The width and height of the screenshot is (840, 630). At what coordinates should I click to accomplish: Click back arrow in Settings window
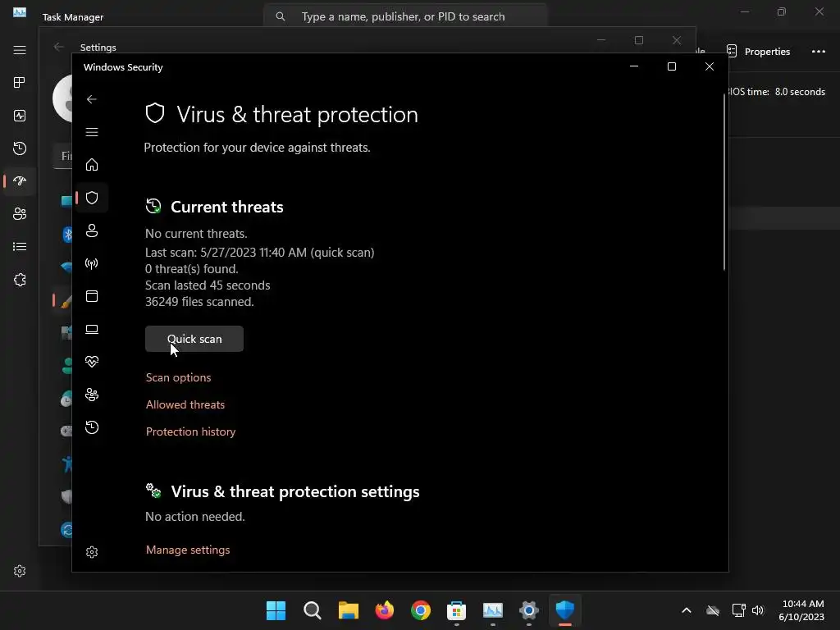coord(59,47)
